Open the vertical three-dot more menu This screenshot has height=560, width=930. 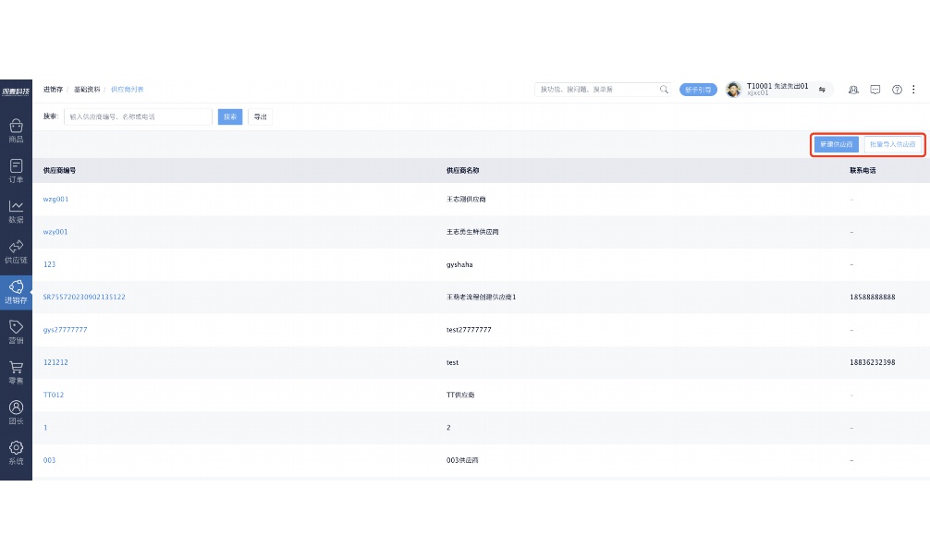pos(913,90)
